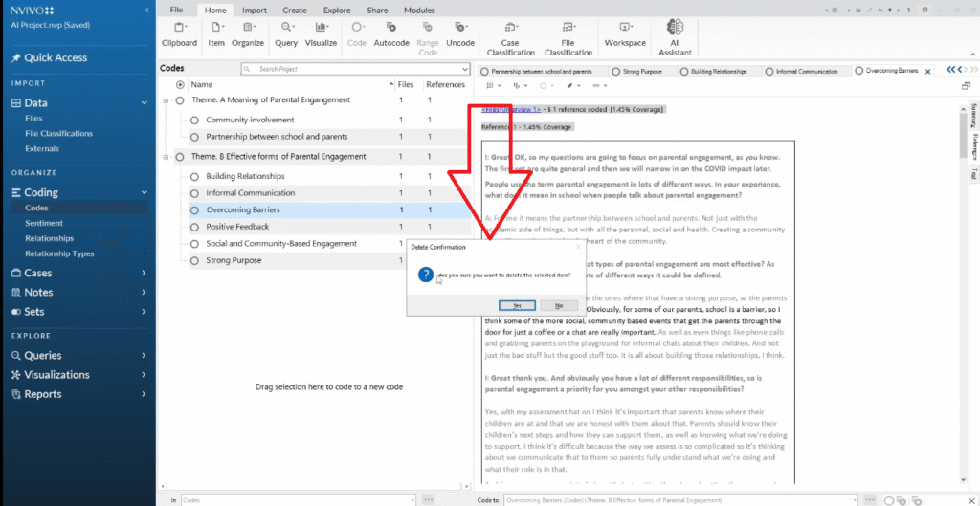980x506 pixels.
Task: Confirm deletion with the Yes button
Action: pyautogui.click(x=517, y=305)
